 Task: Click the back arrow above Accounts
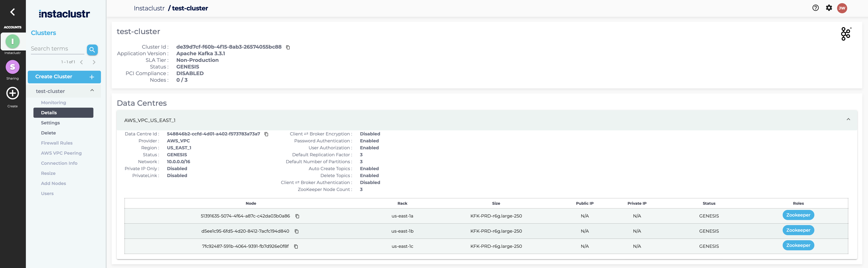pos(12,12)
